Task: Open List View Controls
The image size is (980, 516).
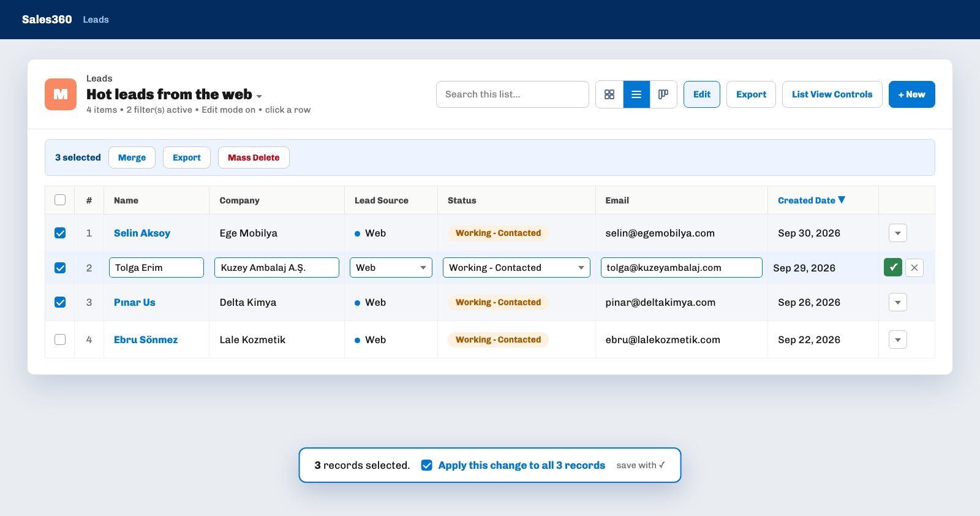Action: tap(832, 94)
